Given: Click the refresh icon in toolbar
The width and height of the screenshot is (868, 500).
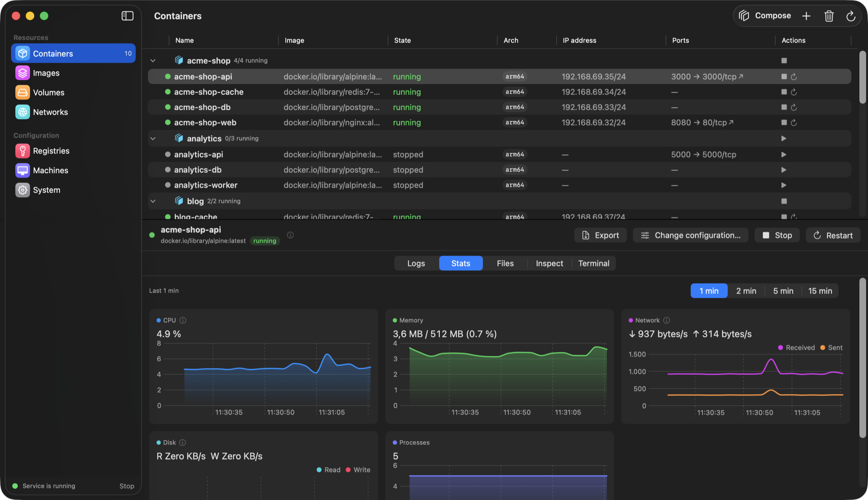Looking at the screenshot, I should tap(851, 16).
